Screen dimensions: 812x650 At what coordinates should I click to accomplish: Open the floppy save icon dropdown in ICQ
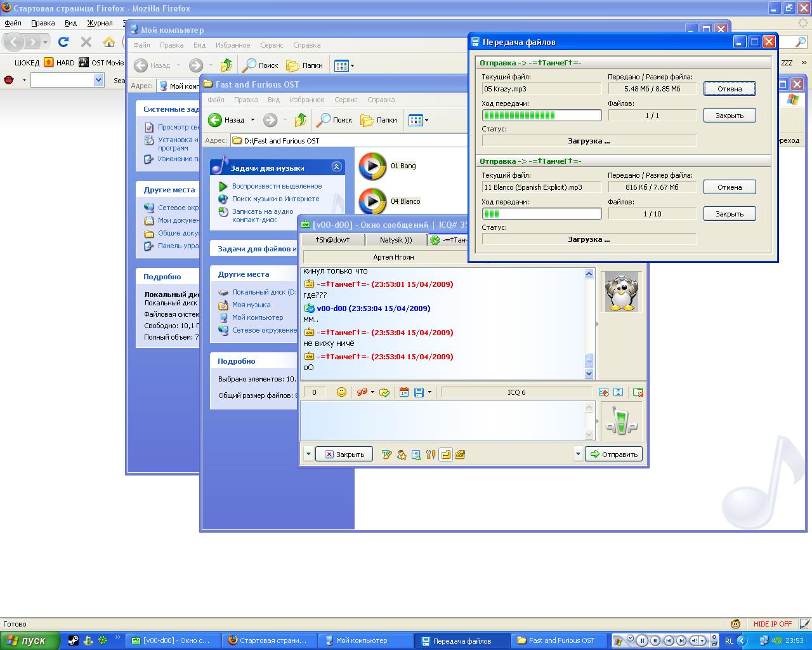tap(429, 392)
